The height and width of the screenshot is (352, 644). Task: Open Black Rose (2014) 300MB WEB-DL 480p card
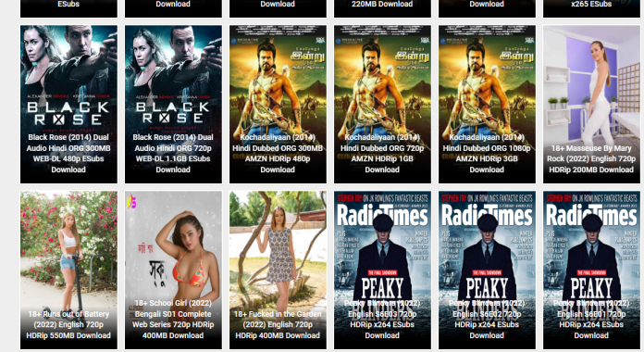click(x=68, y=104)
